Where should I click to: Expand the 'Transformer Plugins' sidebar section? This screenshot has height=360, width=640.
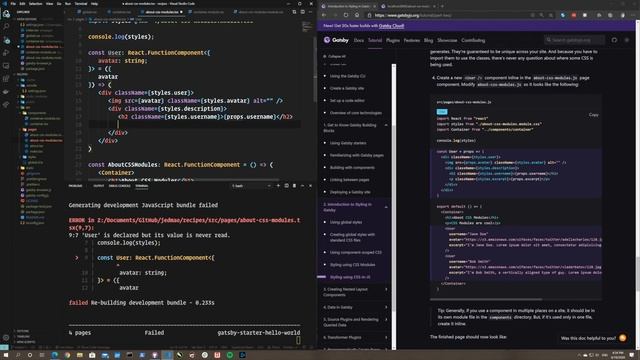click(x=386, y=337)
